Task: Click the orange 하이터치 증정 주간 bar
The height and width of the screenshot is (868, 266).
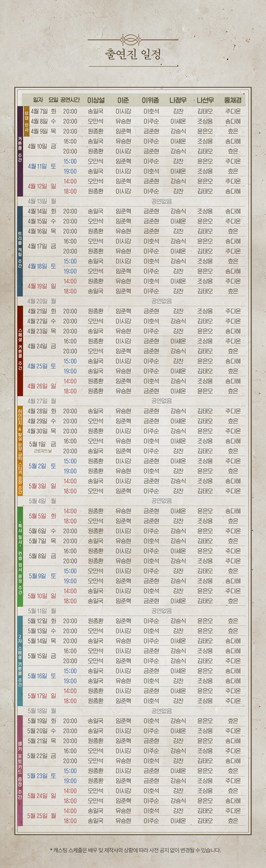Action: point(20,451)
